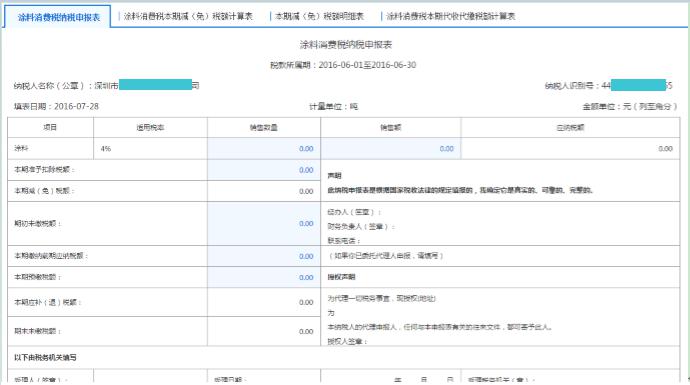Select the 项目 column header
Viewport: 690px width, 385px height.
tap(50, 128)
